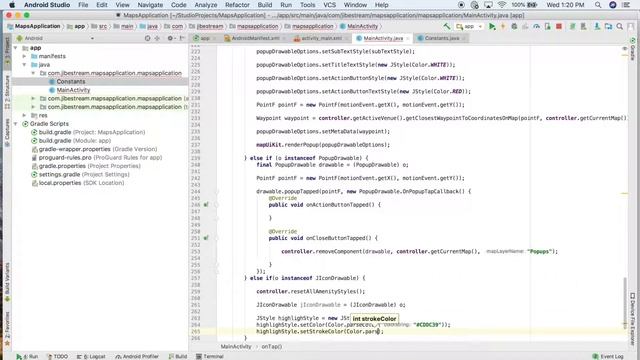Viewport: 640px width, 360px height.
Task: Open the Navigate menu
Action: coord(150,5)
